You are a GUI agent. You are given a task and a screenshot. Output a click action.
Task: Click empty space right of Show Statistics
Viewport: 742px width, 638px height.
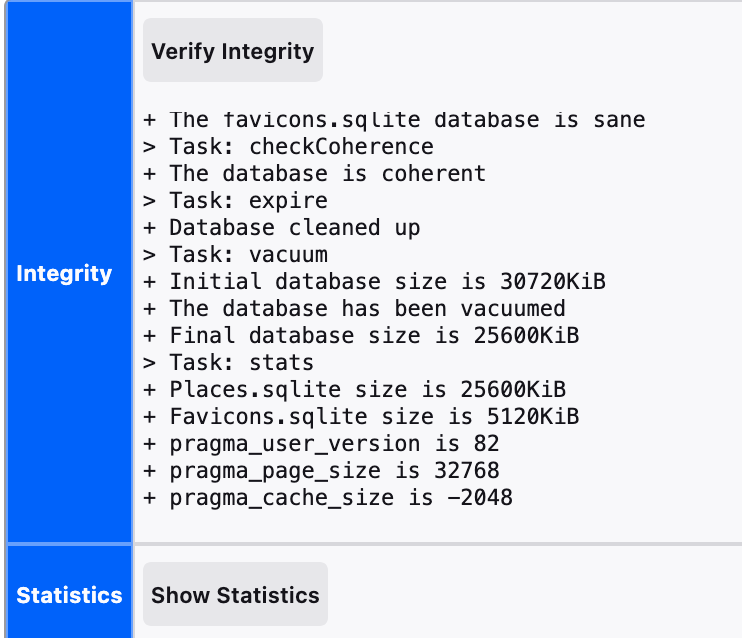pos(530,595)
